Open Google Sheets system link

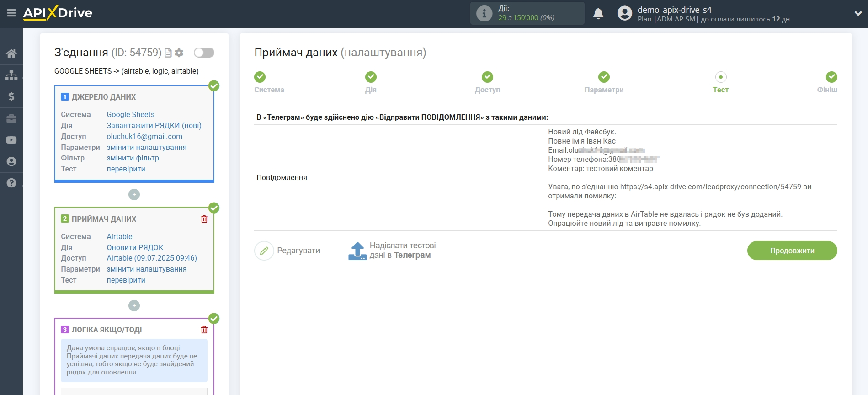click(x=130, y=114)
